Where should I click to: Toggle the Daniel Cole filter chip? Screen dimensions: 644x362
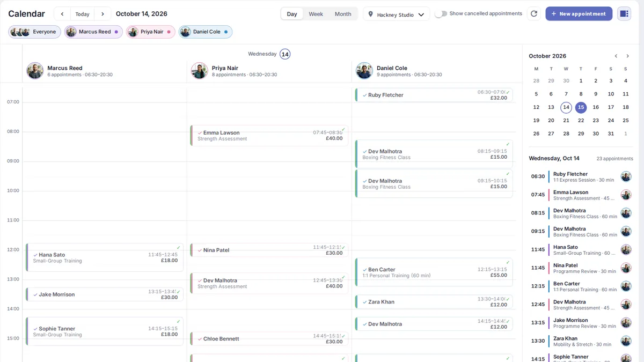point(206,32)
